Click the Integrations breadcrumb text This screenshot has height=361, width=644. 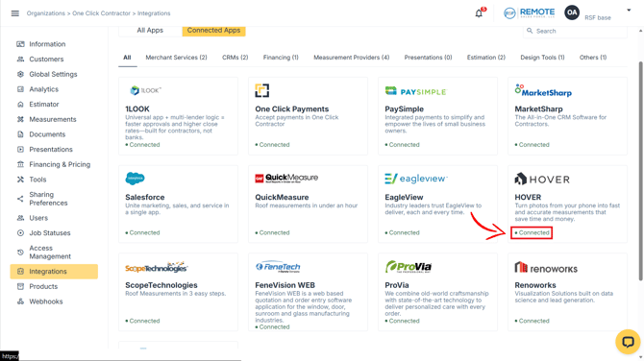point(154,13)
